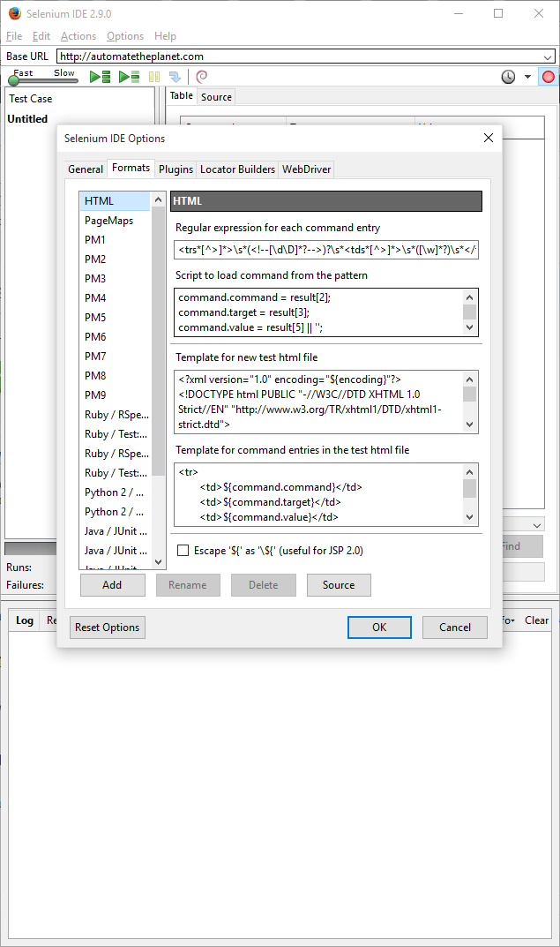Click the Reset Options button
Image resolution: width=560 pixels, height=947 pixels.
point(108,628)
